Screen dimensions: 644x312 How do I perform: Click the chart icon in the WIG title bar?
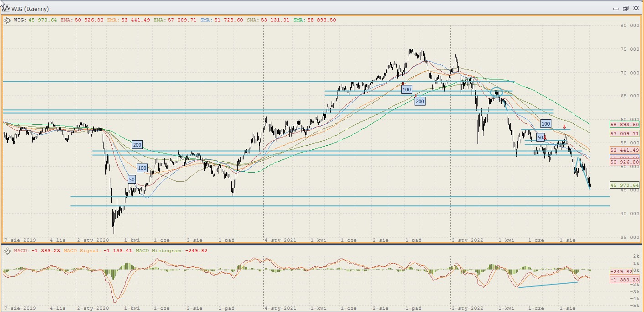(6, 8)
